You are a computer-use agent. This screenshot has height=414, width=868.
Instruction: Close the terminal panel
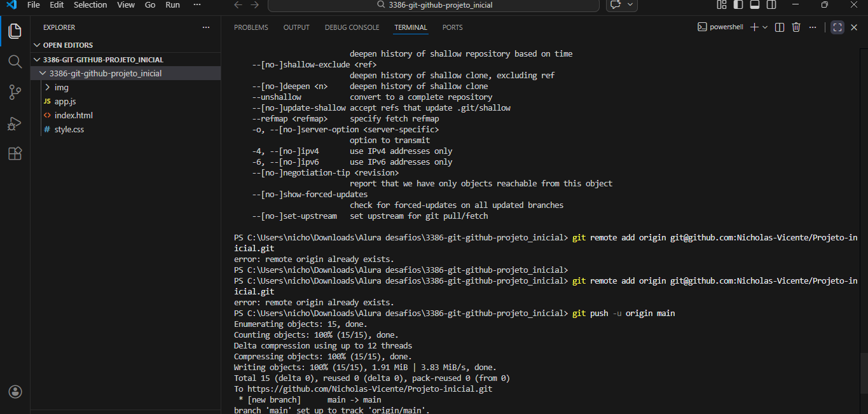click(855, 27)
